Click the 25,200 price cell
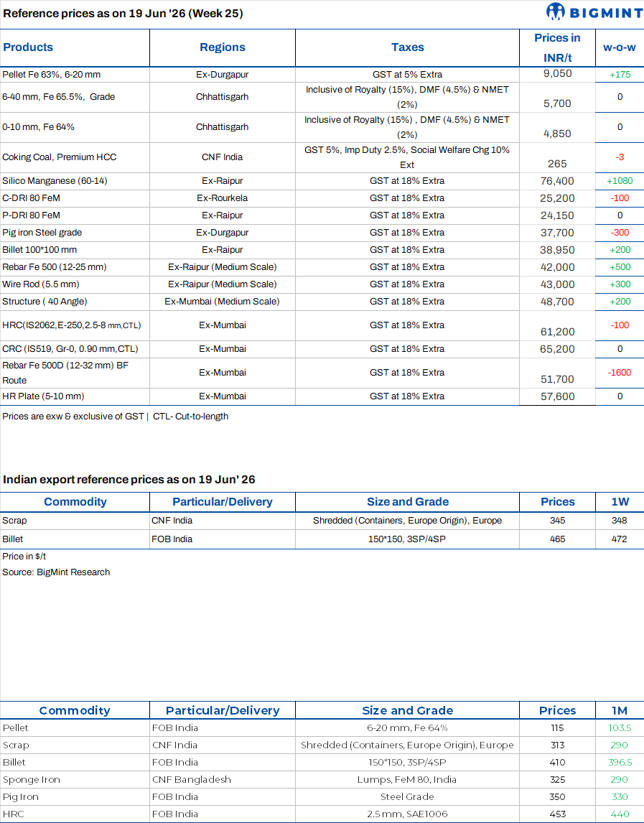Image resolution: width=644 pixels, height=823 pixels. [557, 198]
